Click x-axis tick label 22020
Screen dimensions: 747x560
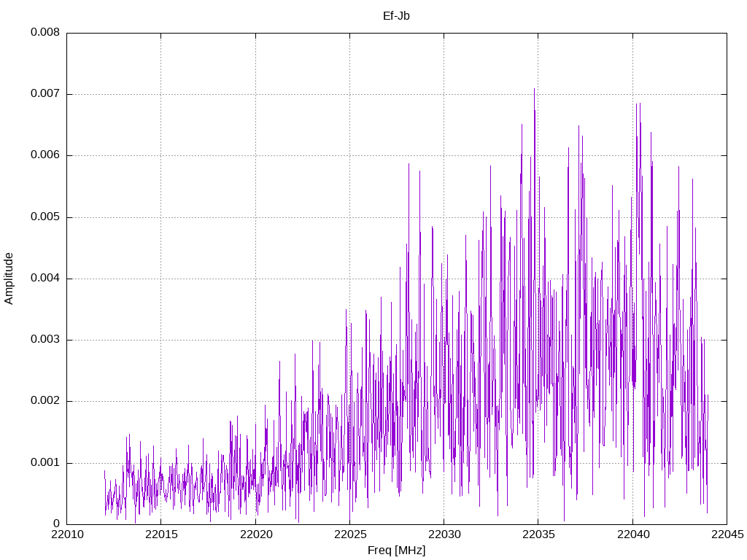[x=255, y=534]
